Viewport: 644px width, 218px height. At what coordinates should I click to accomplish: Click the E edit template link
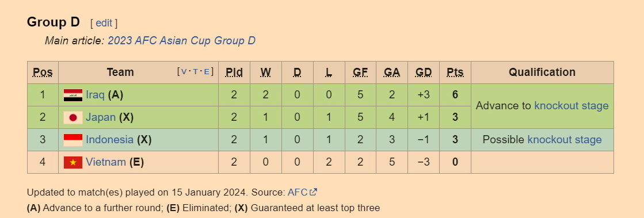207,72
